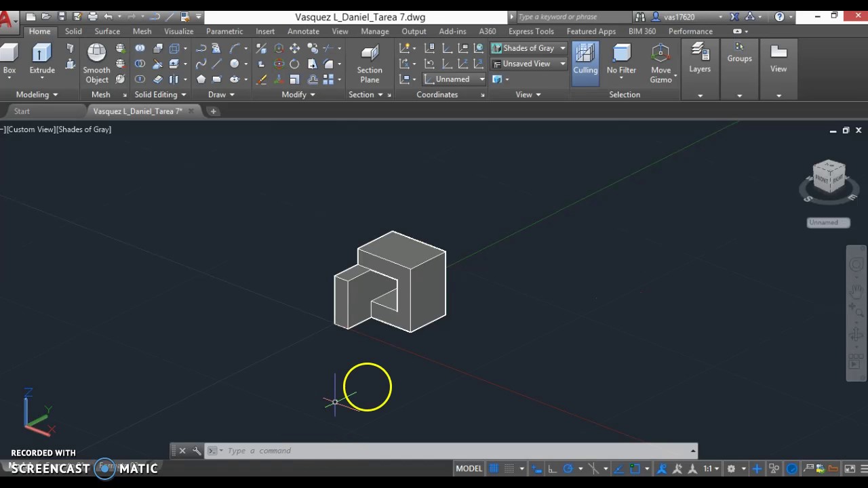Click the Workspace Switching gear icon
The height and width of the screenshot is (488, 868).
click(x=731, y=468)
